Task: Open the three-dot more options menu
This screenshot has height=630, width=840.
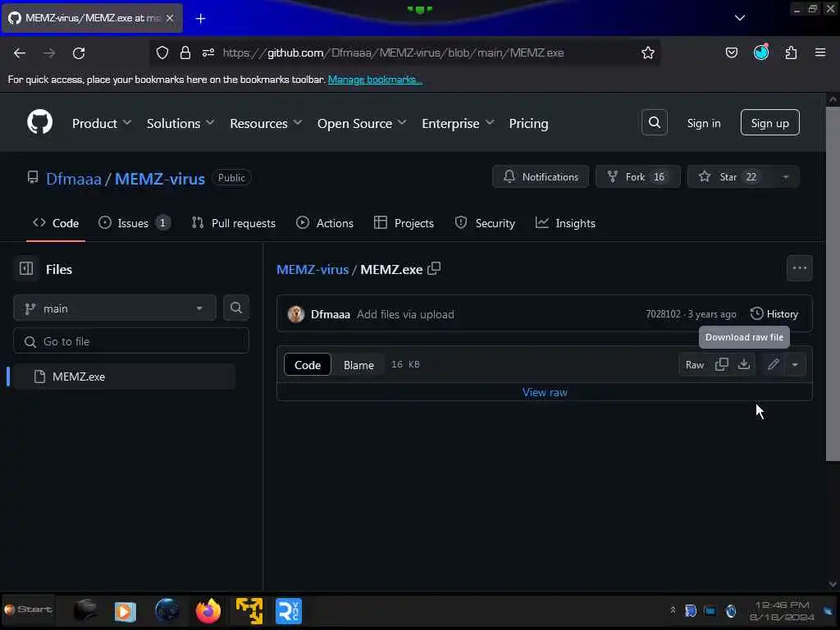Action: tap(799, 268)
